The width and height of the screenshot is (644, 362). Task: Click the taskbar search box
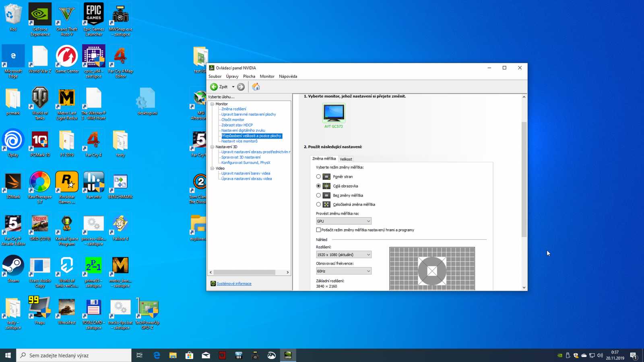[x=74, y=355]
